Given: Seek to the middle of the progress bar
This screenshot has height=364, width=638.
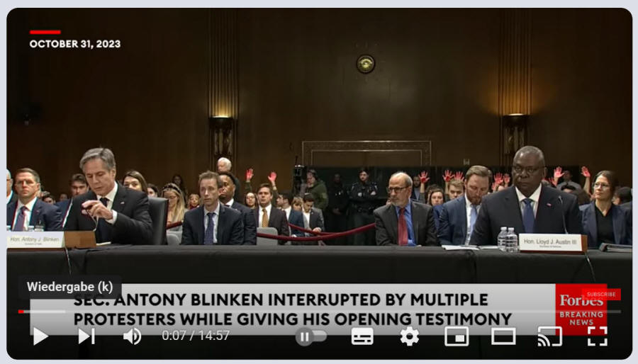Looking at the screenshot, I should [320, 312].
